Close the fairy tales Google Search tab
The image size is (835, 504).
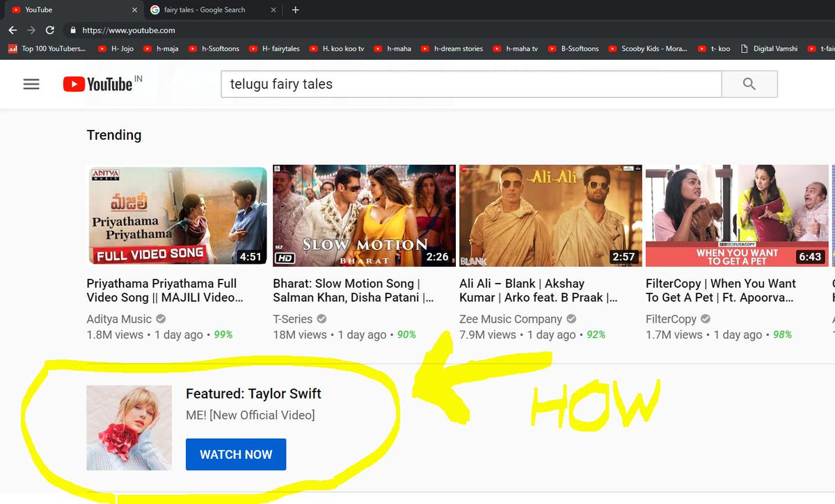click(x=273, y=10)
